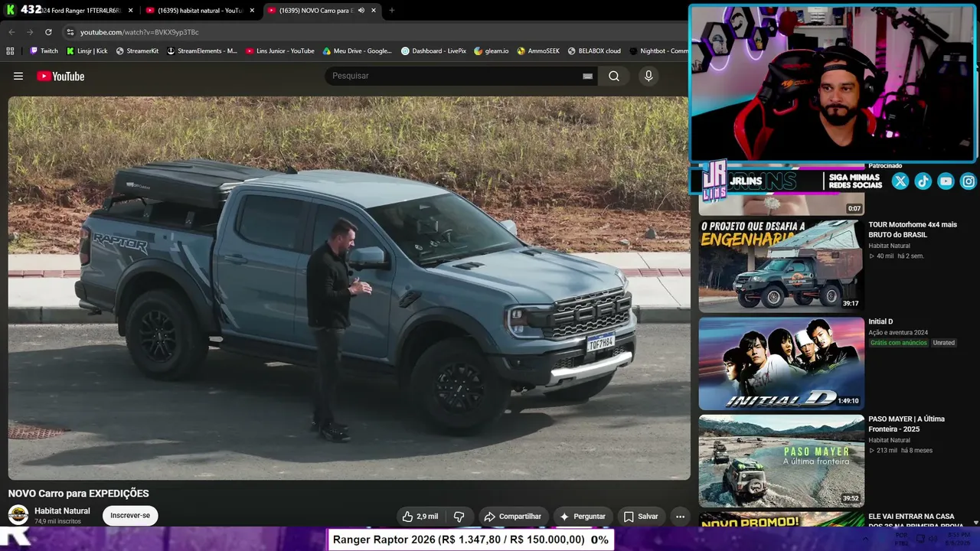980x551 pixels.
Task: Click the Kick logo in the top-left overlay
Action: [11, 10]
